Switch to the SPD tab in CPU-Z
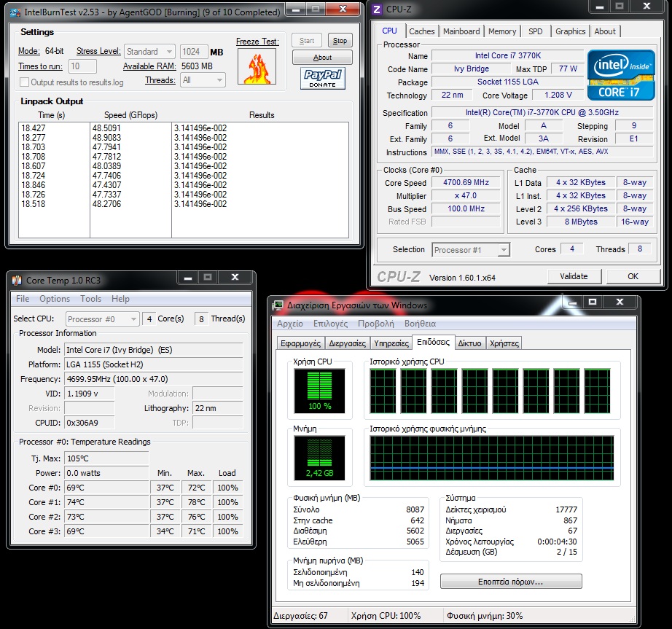 coord(535,31)
